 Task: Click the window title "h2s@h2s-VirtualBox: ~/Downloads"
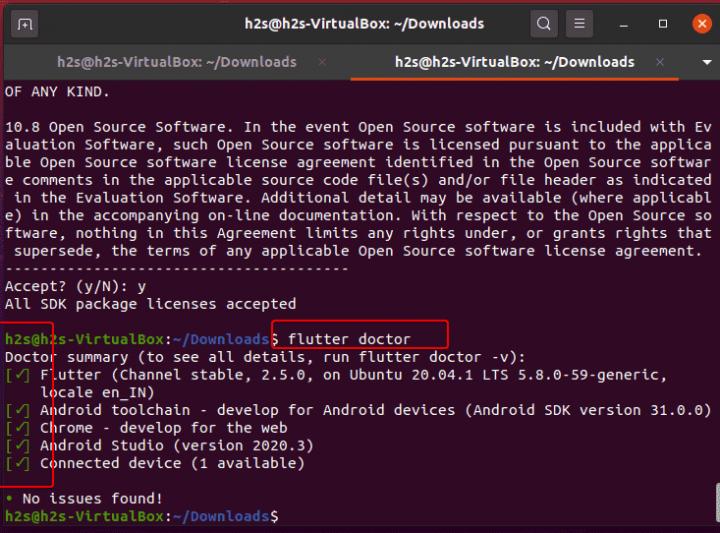364,23
